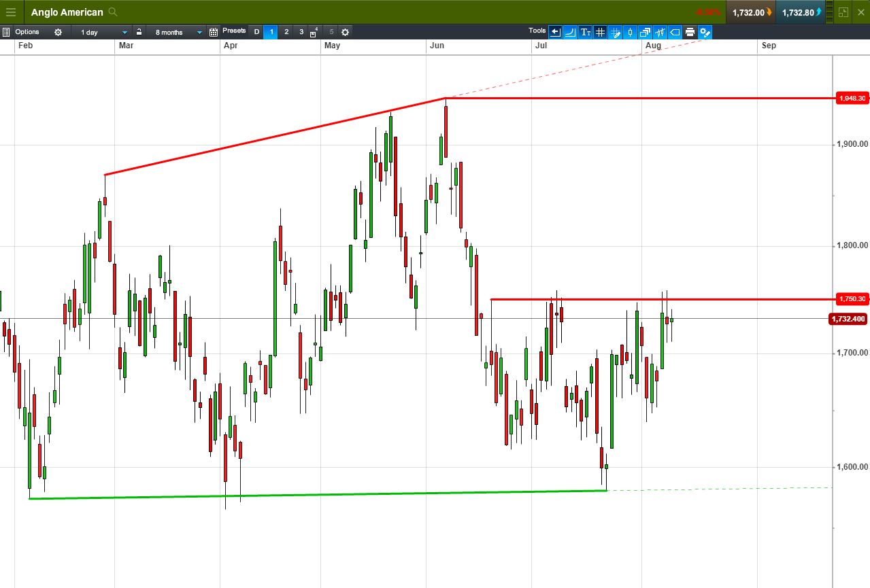Click the search icon beside Anglo American
The width and height of the screenshot is (870, 588).
[113, 12]
